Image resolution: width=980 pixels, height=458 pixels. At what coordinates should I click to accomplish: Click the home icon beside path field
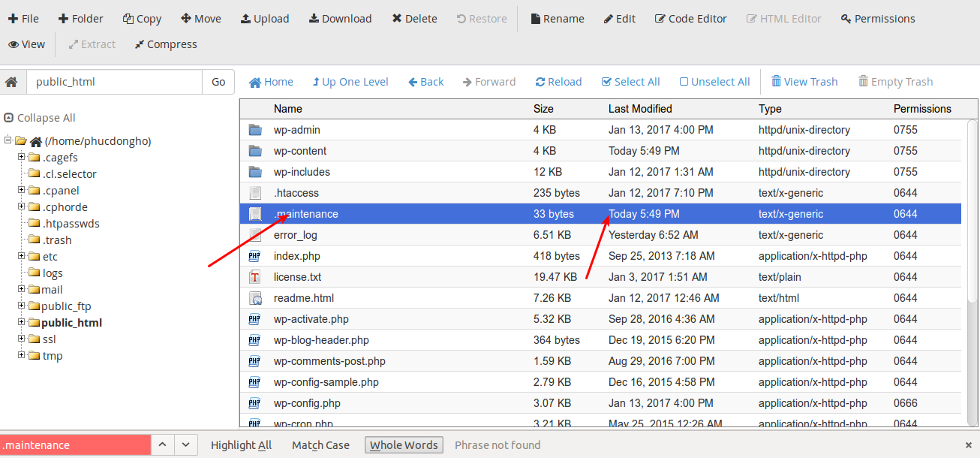(11, 82)
